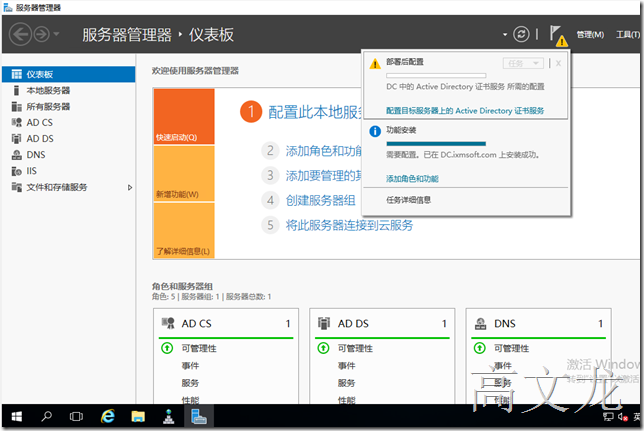Click 添加要管理的其他服务器 step 3 link
The height and width of the screenshot is (431, 644).
(x=324, y=175)
